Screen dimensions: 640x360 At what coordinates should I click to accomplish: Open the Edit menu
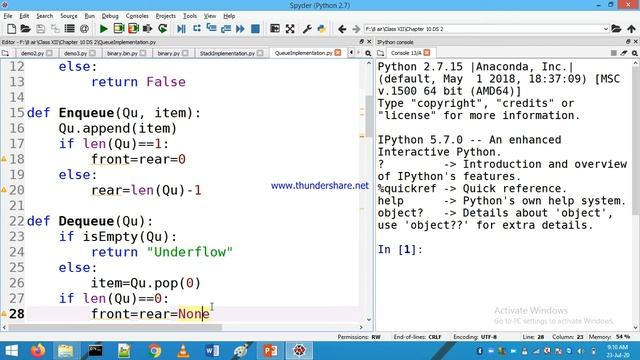pos(24,16)
